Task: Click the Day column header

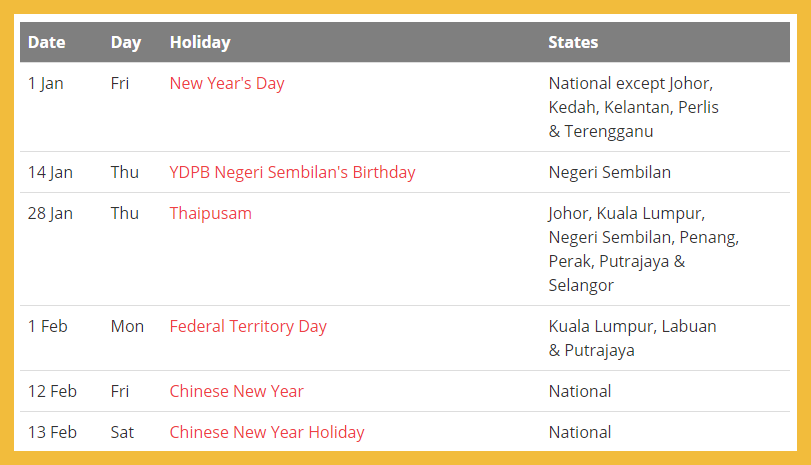Action: 126,42
